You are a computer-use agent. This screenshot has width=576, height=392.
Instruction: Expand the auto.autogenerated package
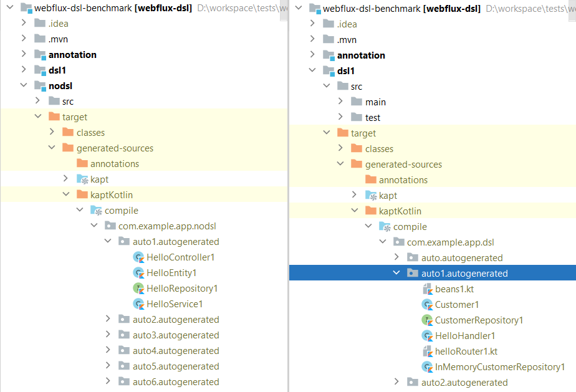pyautogui.click(x=396, y=258)
